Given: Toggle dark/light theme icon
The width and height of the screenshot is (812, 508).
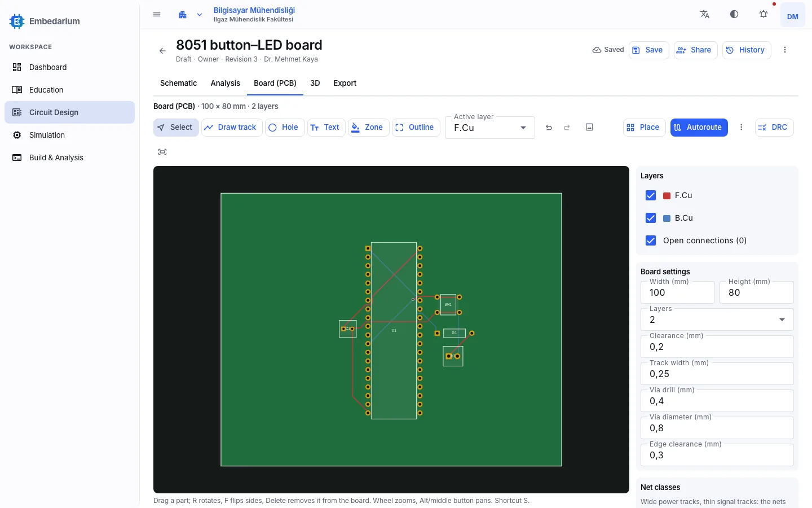Looking at the screenshot, I should tap(734, 15).
